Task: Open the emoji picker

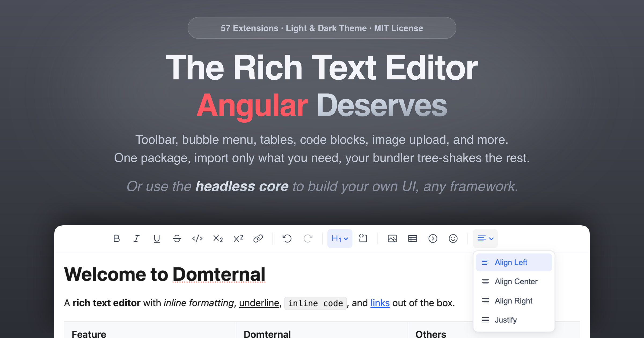Action: [x=453, y=238]
